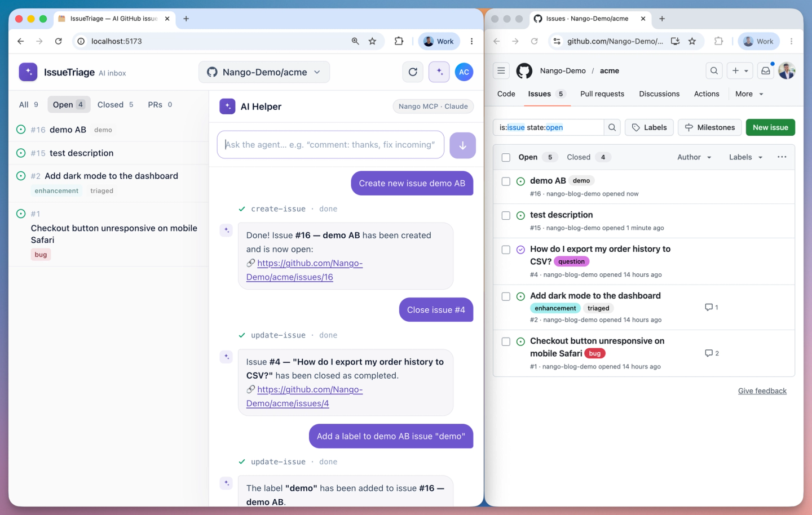Image resolution: width=812 pixels, height=515 pixels.
Task: Click install app icon in GitHub address bar
Action: point(675,41)
